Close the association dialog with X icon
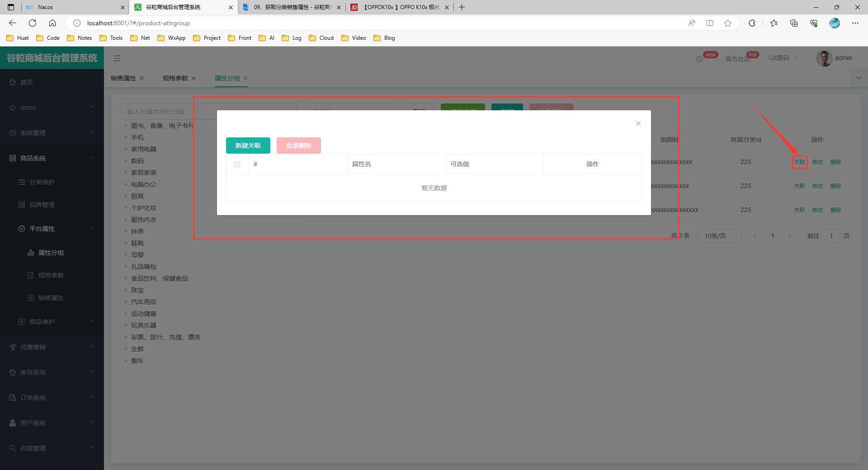 (x=638, y=123)
